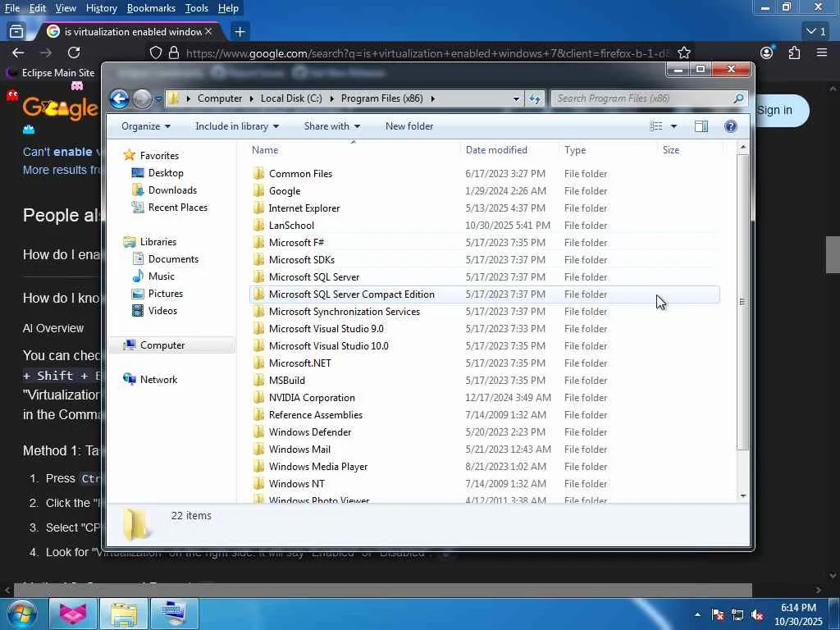Go back in the Explorer window
The height and width of the screenshot is (630, 840).
pyautogui.click(x=119, y=99)
